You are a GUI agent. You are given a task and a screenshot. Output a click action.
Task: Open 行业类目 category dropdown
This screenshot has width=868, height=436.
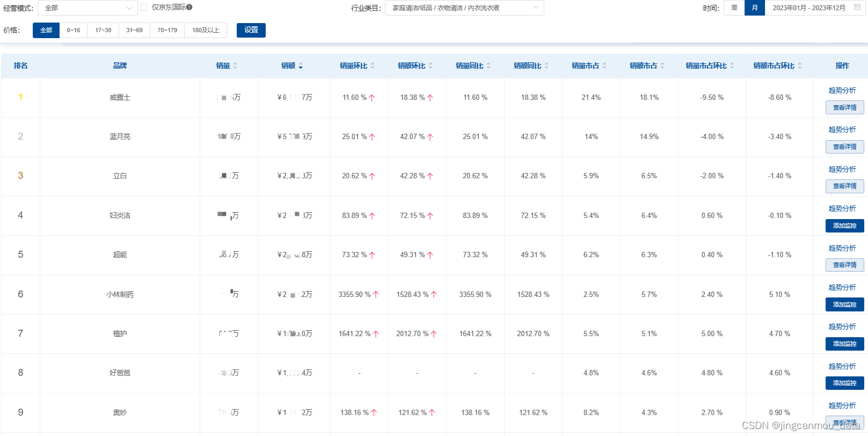464,8
